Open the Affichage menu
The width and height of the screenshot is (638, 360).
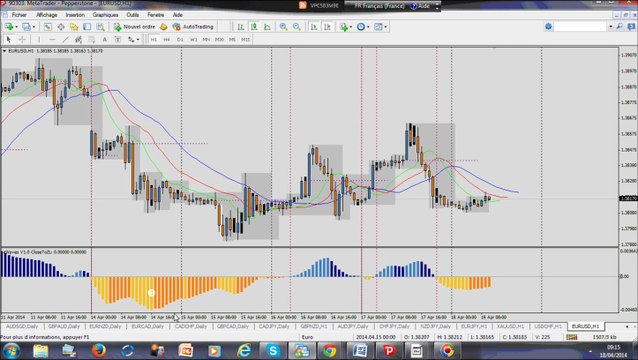click(47, 15)
